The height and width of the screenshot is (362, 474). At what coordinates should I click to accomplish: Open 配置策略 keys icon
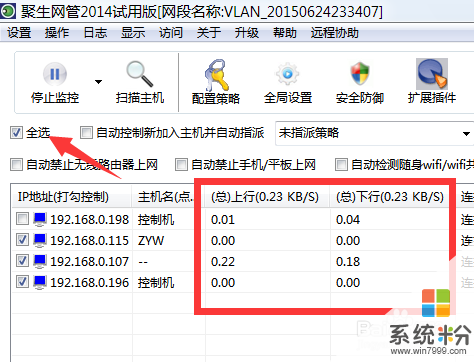pyautogui.click(x=216, y=75)
